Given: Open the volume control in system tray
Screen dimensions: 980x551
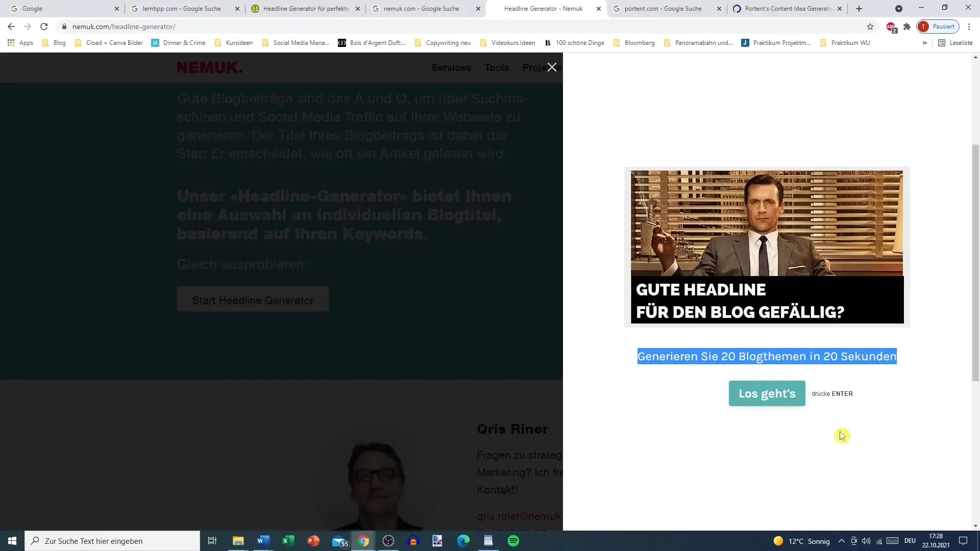Looking at the screenshot, I should (866, 541).
